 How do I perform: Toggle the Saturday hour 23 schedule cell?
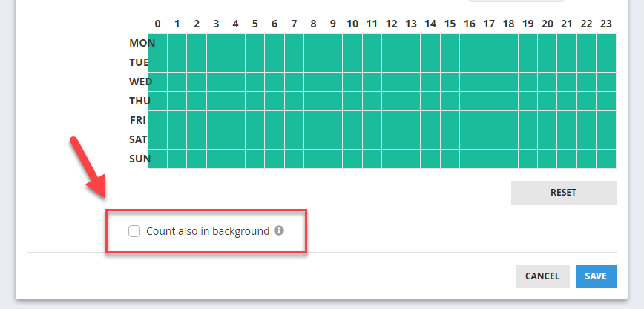pos(606,139)
